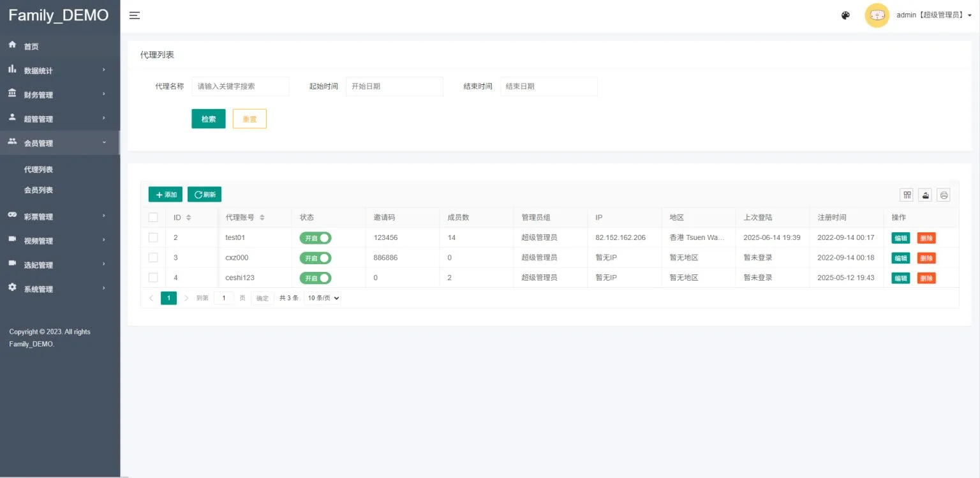Click the hamburger menu collapse icon
The image size is (980, 478).
[x=135, y=15]
